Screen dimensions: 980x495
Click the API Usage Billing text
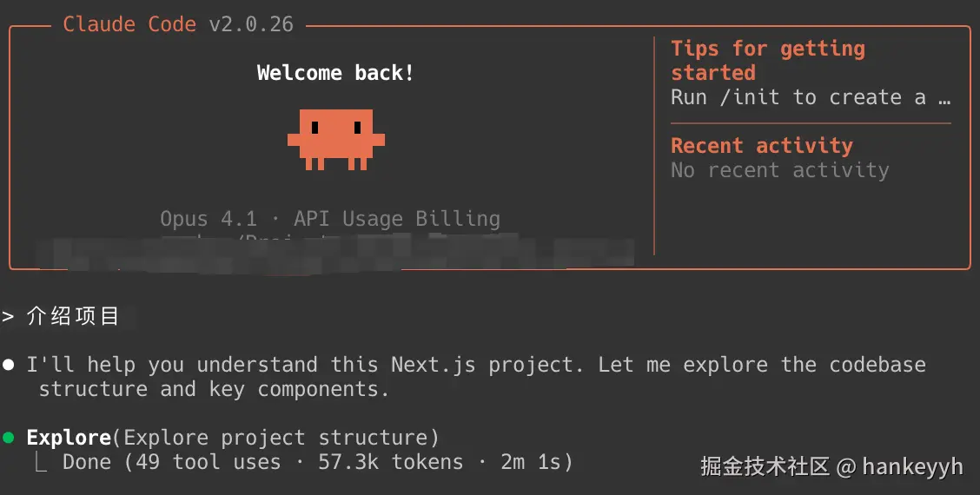pos(397,219)
